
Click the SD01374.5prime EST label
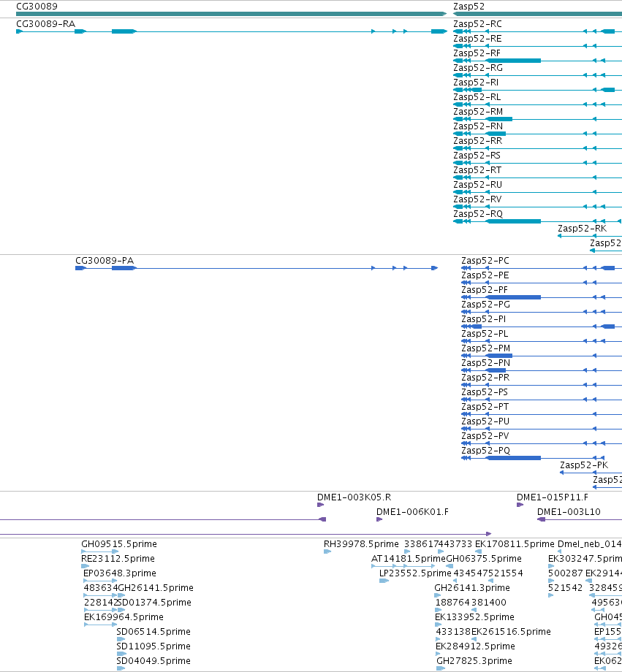[154, 602]
